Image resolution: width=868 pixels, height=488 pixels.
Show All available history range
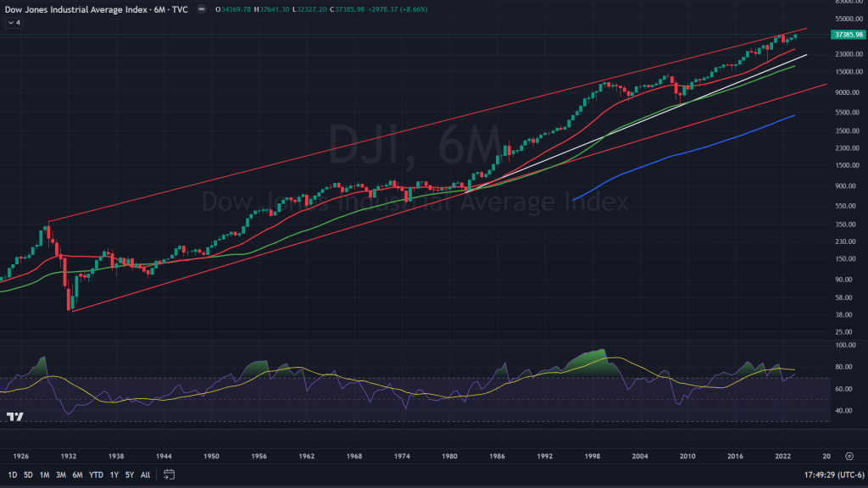[145, 474]
